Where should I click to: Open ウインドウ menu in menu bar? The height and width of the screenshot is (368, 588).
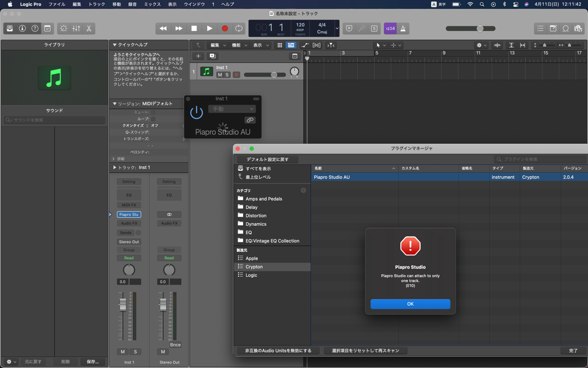coord(194,4)
